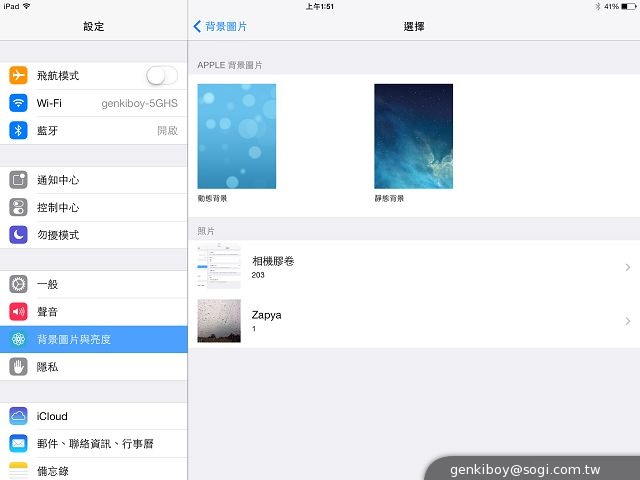
Task: Expand the Zapya album chevron
Action: point(628,321)
